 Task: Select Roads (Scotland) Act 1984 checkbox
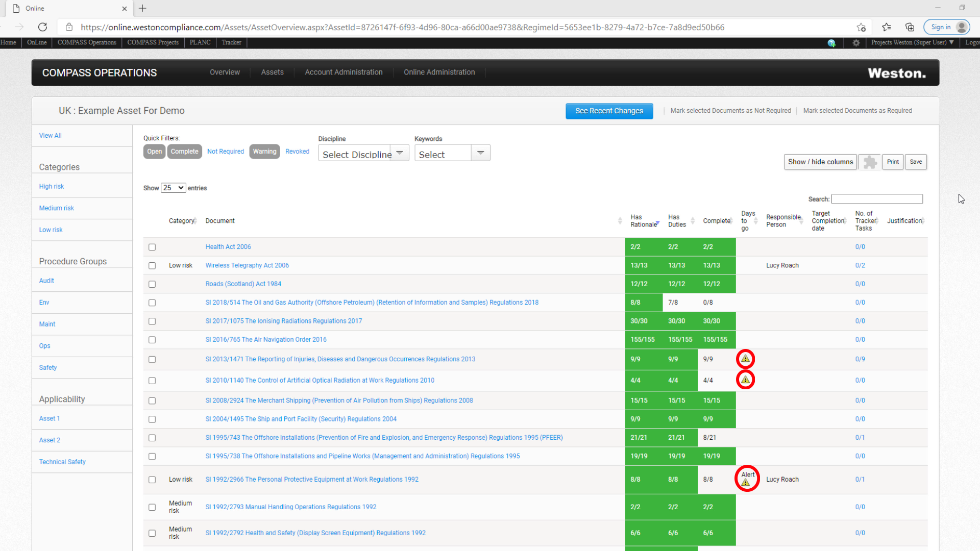[x=152, y=284]
